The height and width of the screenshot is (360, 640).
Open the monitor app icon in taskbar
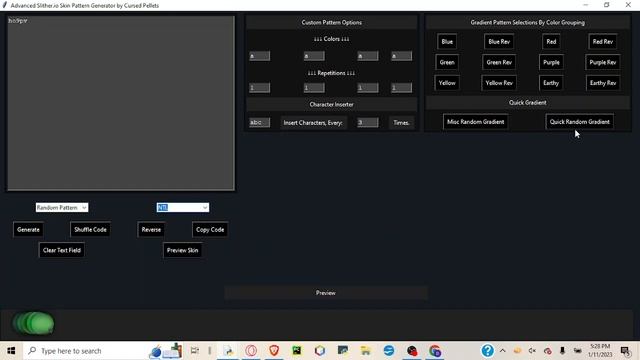[x=343, y=351]
